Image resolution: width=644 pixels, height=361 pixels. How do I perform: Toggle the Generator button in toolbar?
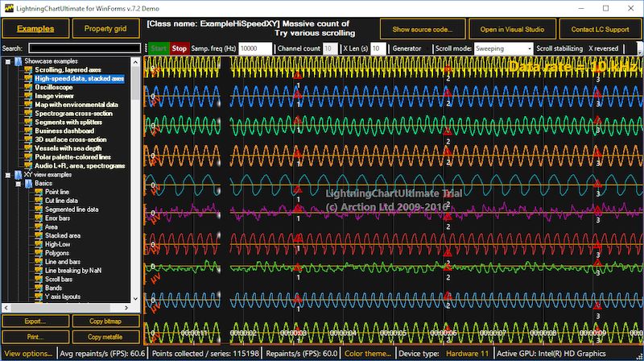click(409, 48)
